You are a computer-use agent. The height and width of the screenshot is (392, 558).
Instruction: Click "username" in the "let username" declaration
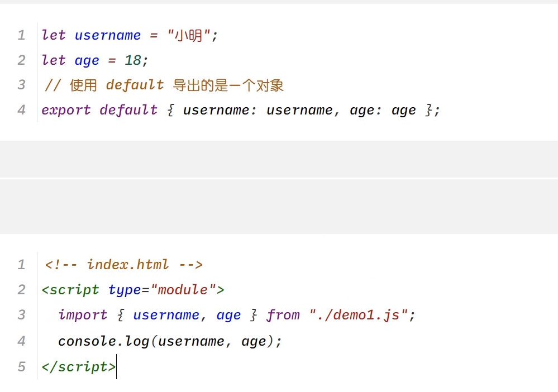pyautogui.click(x=108, y=35)
